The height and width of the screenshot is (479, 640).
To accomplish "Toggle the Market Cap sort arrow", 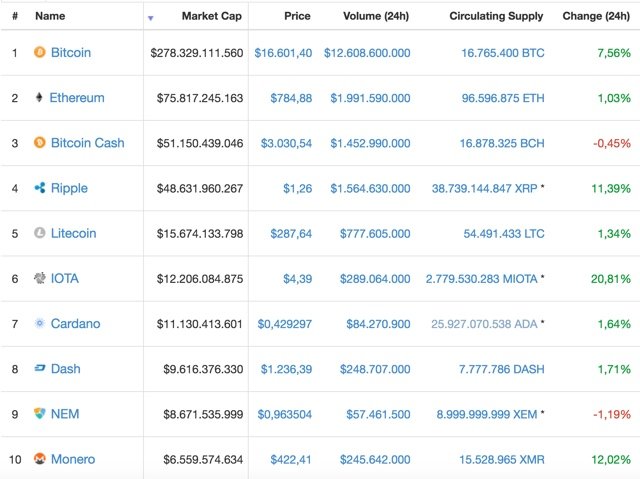I will coord(151,18).
